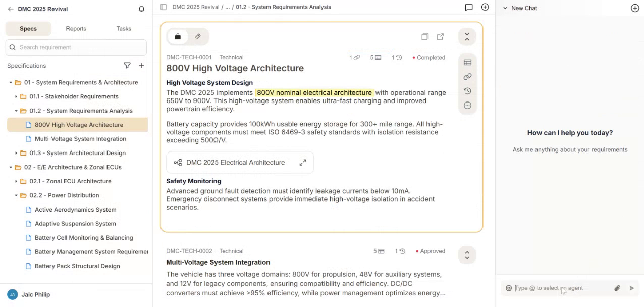
Task: Click the notification bell icon
Action: tap(141, 9)
